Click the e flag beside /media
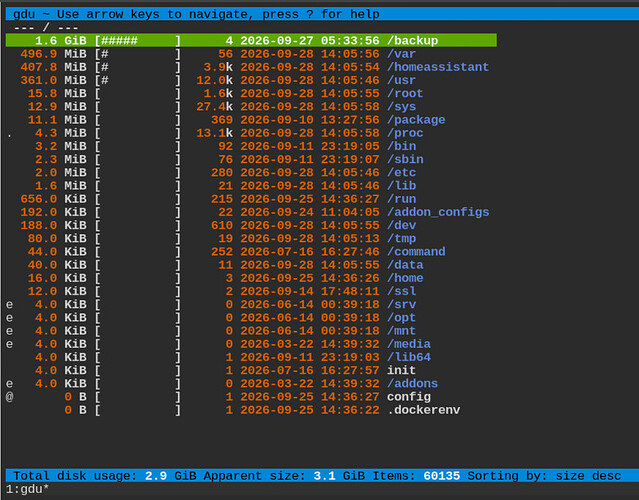Viewport: 639px width, 500px height. point(9,344)
